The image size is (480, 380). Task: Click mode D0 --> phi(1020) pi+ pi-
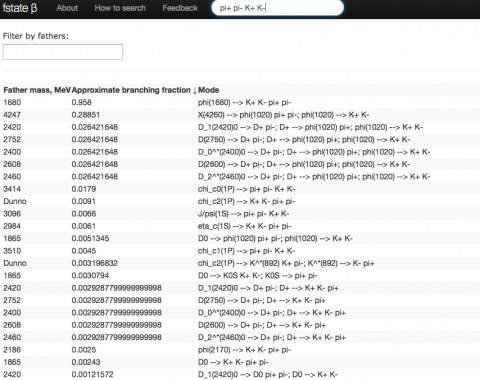pos(275,238)
